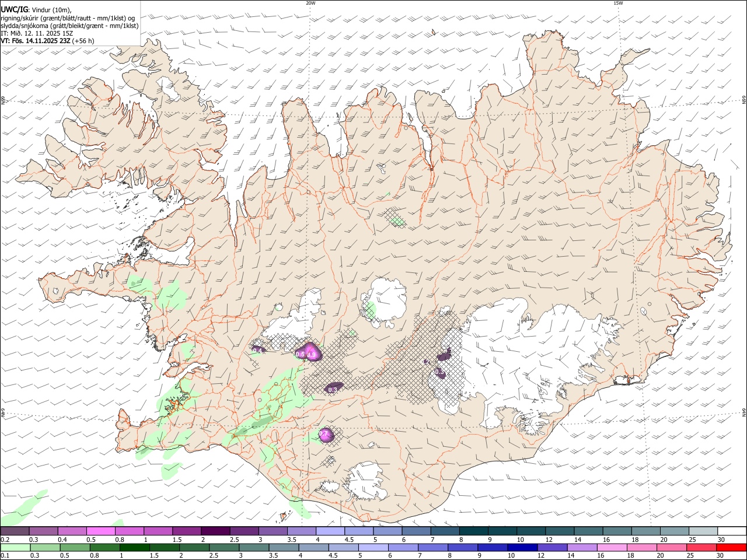The height and width of the screenshot is (560, 747).
Task: Click the bright pink 0.5–0.8 swatch in top legend row
Action: (101, 531)
